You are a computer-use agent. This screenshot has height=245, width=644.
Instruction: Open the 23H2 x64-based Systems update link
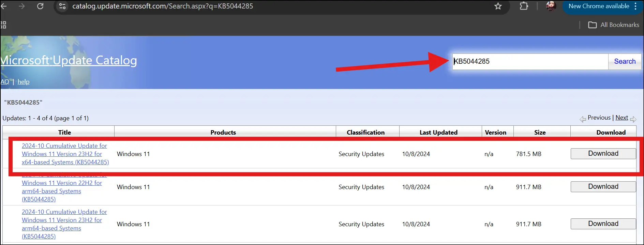[x=65, y=154]
